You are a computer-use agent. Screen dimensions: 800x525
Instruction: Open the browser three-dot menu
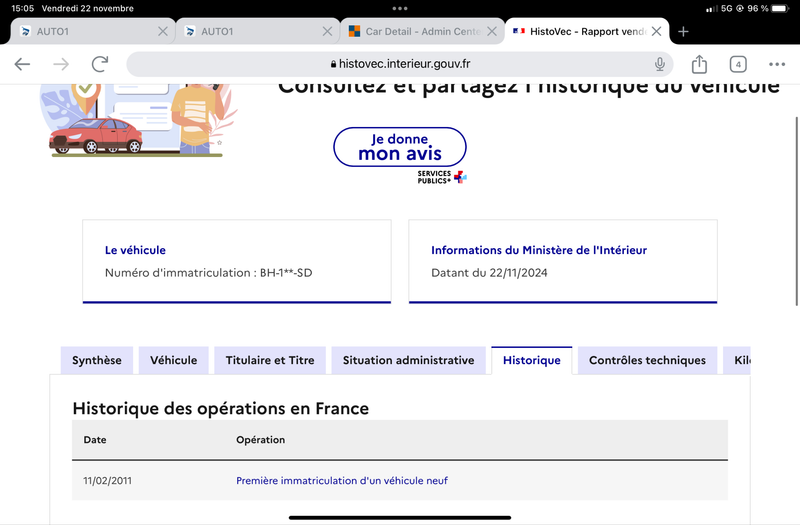coord(777,64)
